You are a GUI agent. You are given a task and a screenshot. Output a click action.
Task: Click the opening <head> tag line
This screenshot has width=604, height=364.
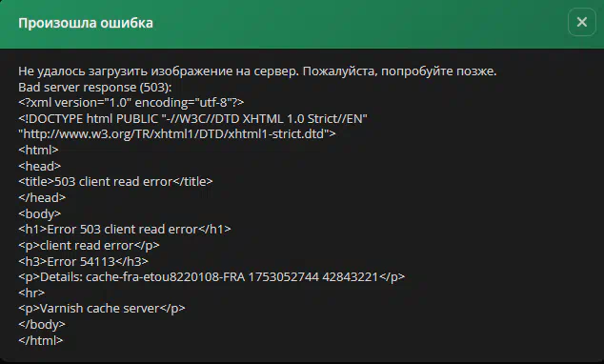point(39,166)
